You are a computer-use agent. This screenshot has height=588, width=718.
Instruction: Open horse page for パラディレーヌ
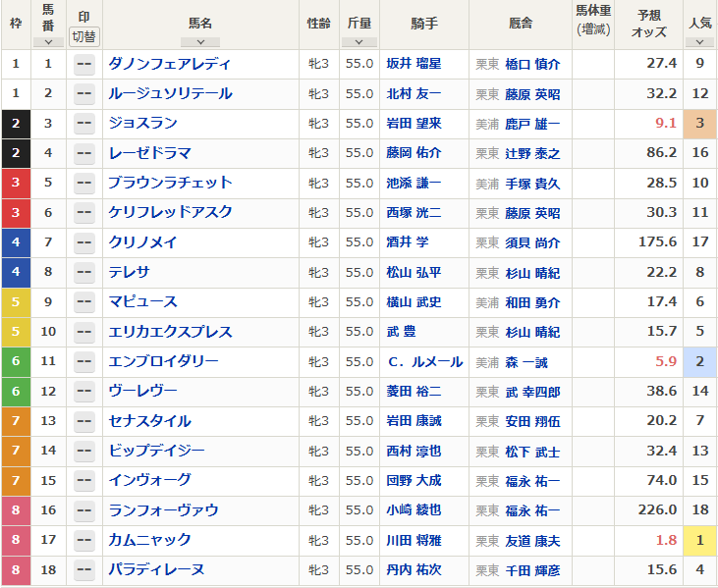(156, 569)
